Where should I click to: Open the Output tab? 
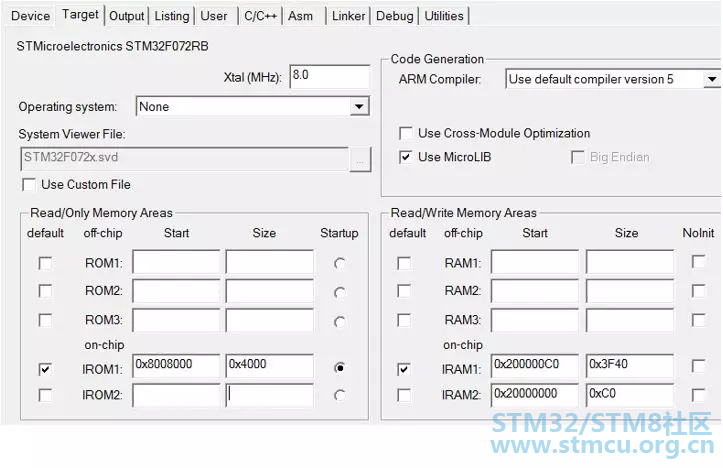point(126,16)
